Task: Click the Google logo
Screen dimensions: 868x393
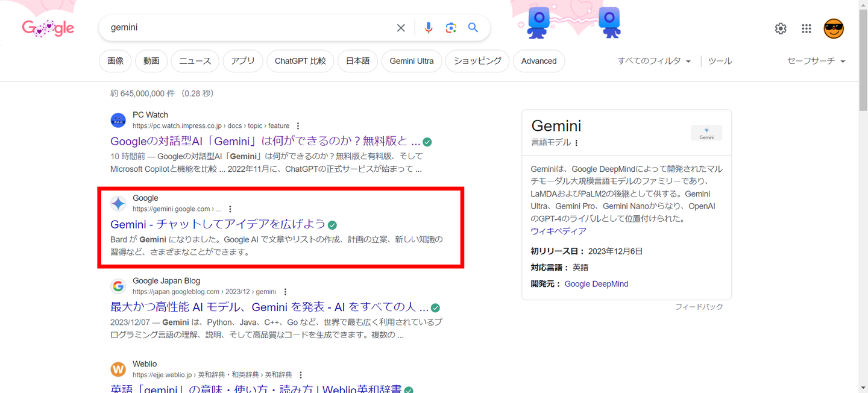Action: click(48, 28)
